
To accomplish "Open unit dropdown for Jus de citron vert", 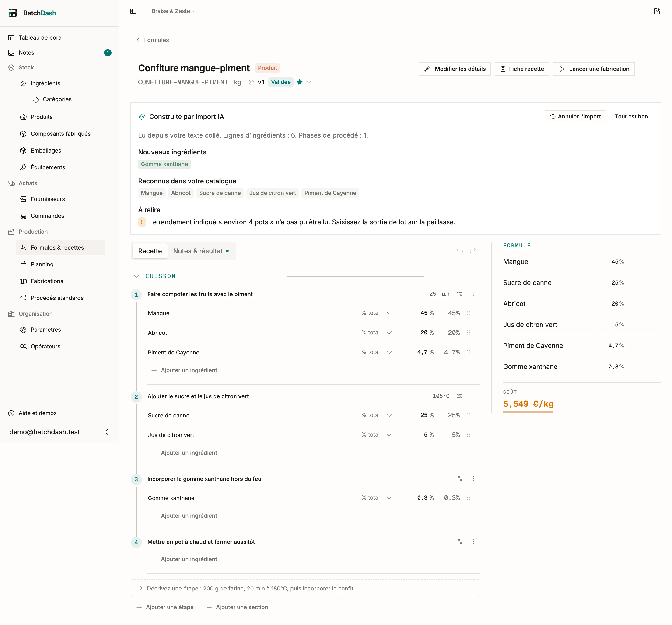I will click(x=377, y=435).
